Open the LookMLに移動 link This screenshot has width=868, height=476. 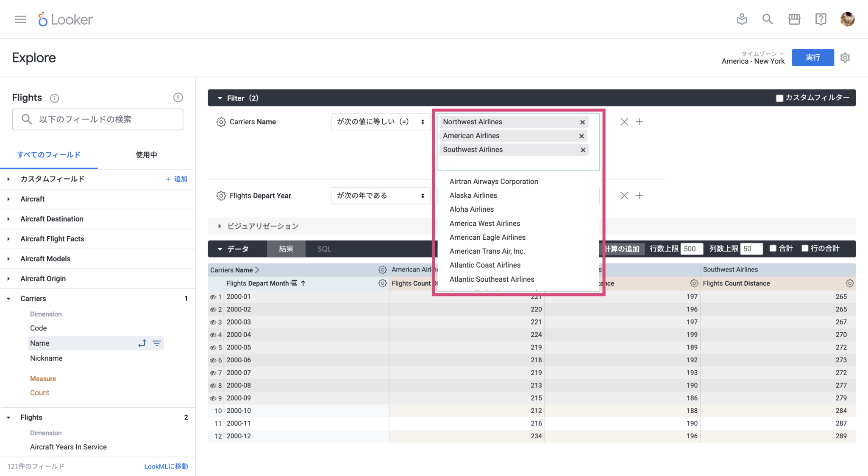pyautogui.click(x=166, y=466)
